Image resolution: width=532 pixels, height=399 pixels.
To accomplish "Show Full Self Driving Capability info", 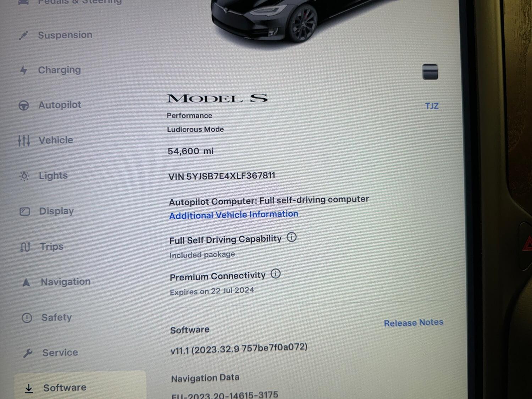I will [292, 237].
